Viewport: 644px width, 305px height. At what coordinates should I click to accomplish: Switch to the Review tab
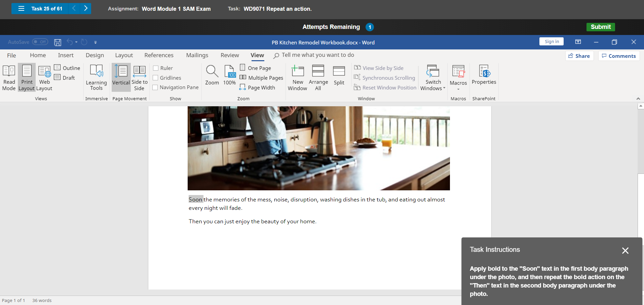coord(230,55)
